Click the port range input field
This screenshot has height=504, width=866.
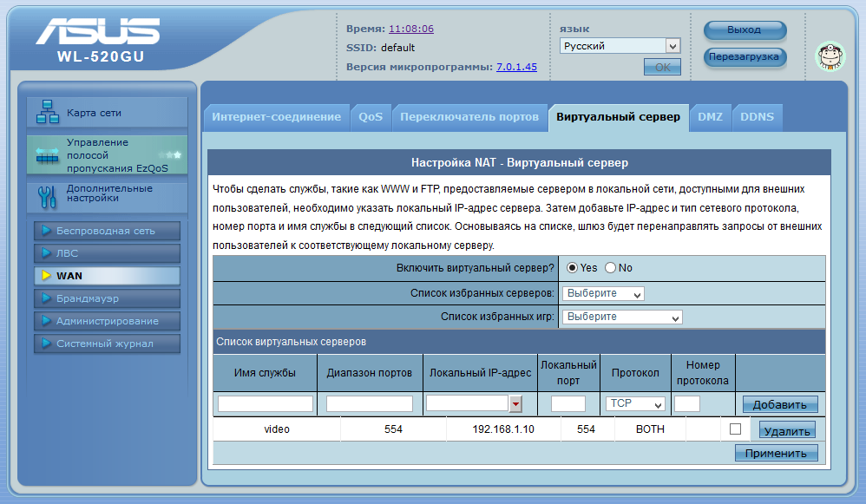370,403
